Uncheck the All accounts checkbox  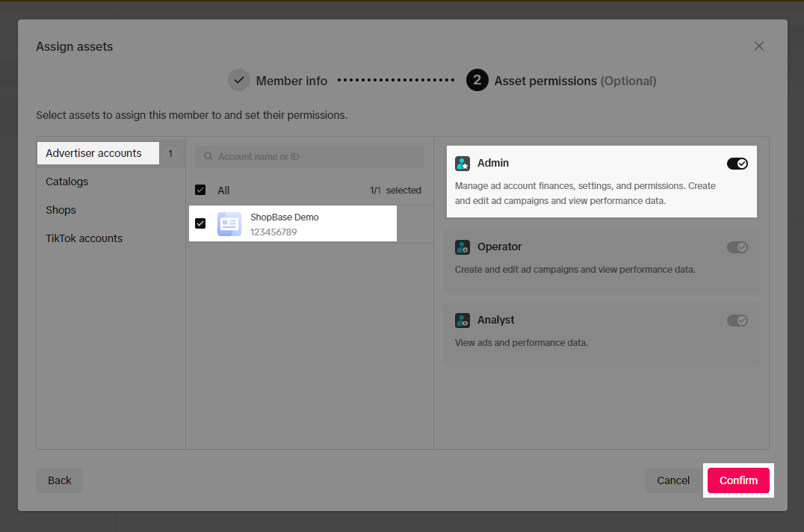tap(200, 190)
